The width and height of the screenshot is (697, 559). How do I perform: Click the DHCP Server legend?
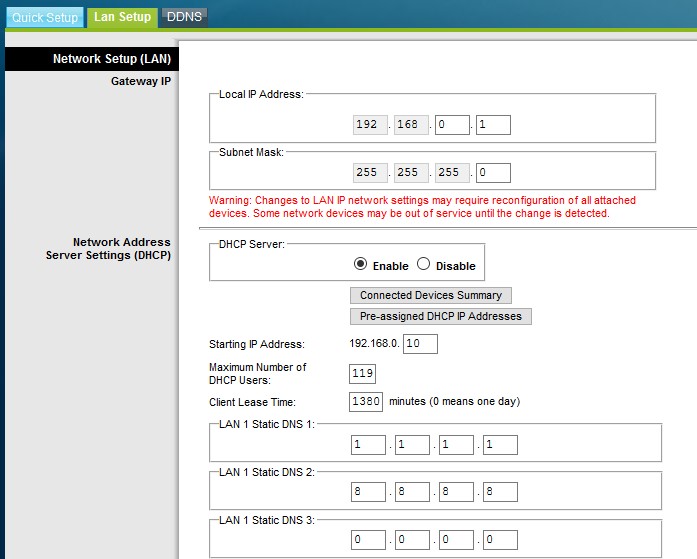252,244
